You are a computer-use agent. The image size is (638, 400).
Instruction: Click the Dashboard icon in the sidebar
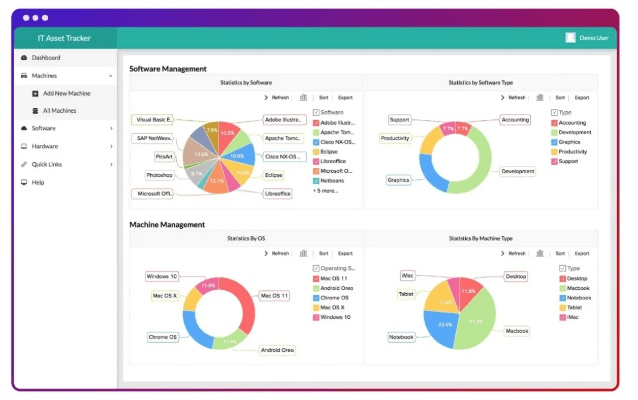[24, 58]
